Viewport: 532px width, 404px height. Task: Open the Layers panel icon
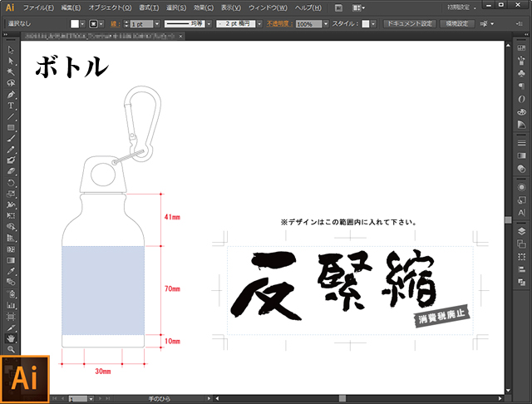[x=521, y=230]
